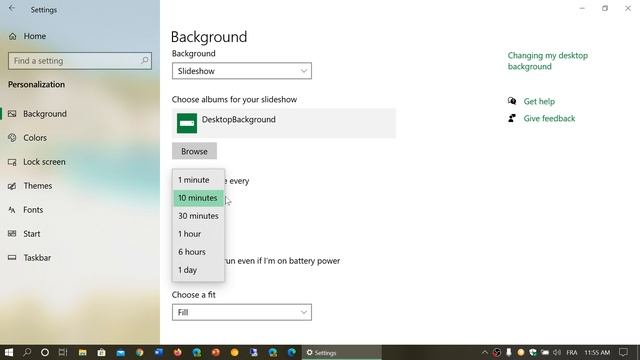Go back using the Settings back arrow
The width and height of the screenshot is (640, 360).
12,9
